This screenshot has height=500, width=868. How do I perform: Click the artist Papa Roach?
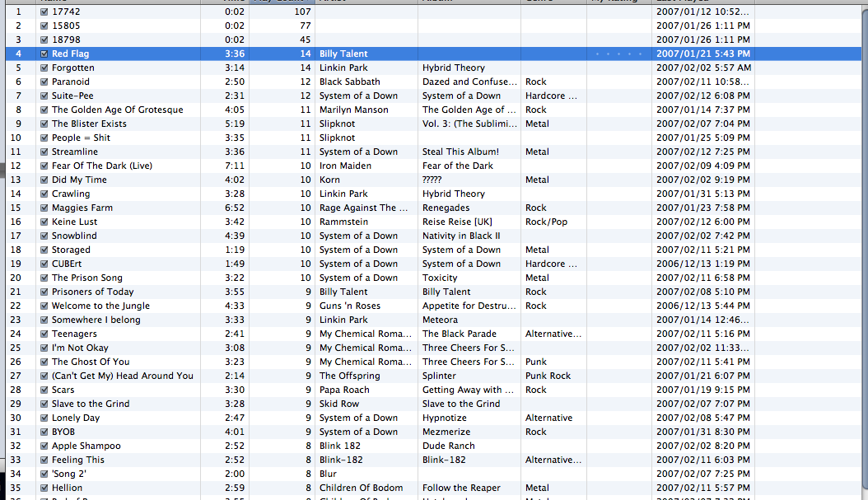[344, 390]
